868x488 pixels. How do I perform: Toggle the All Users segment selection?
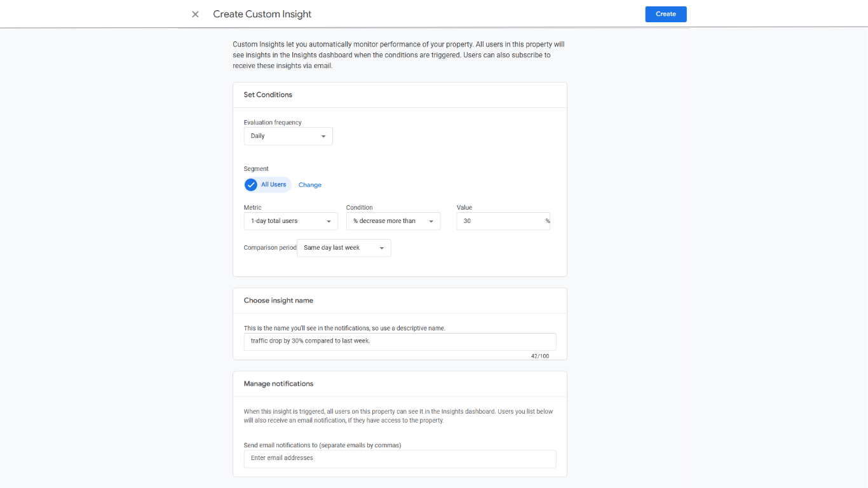(267, 184)
